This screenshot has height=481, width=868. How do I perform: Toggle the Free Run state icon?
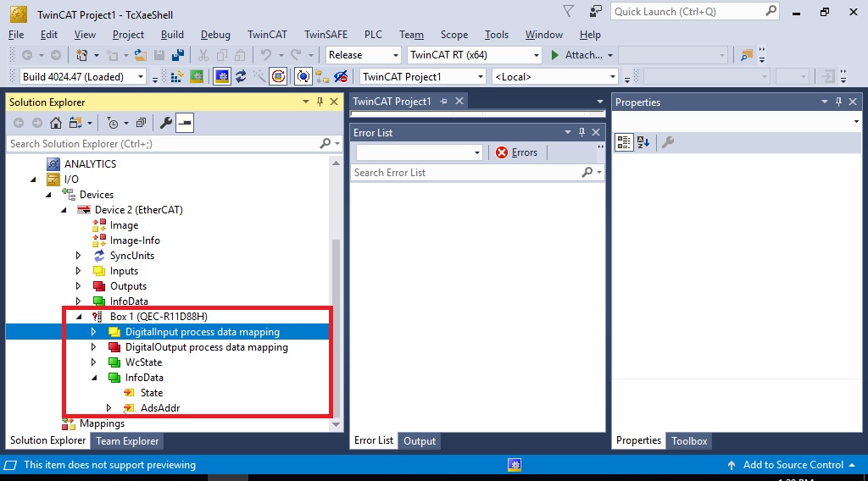point(278,76)
